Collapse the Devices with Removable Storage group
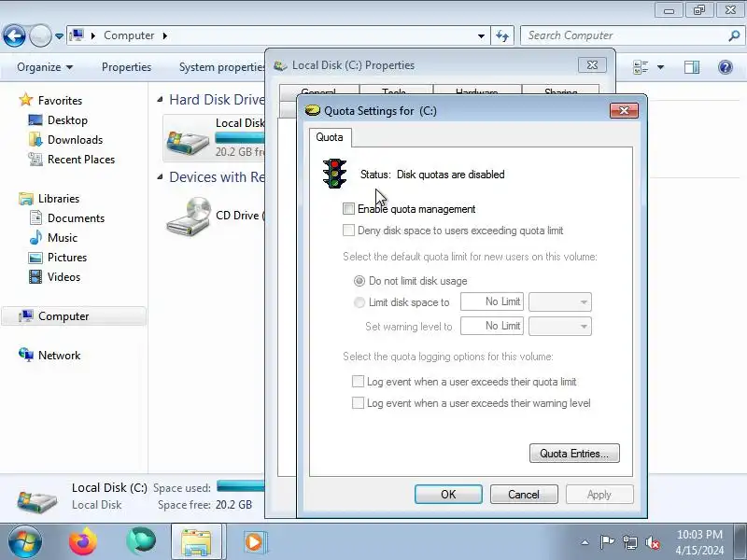The height and width of the screenshot is (560, 747). click(x=160, y=177)
